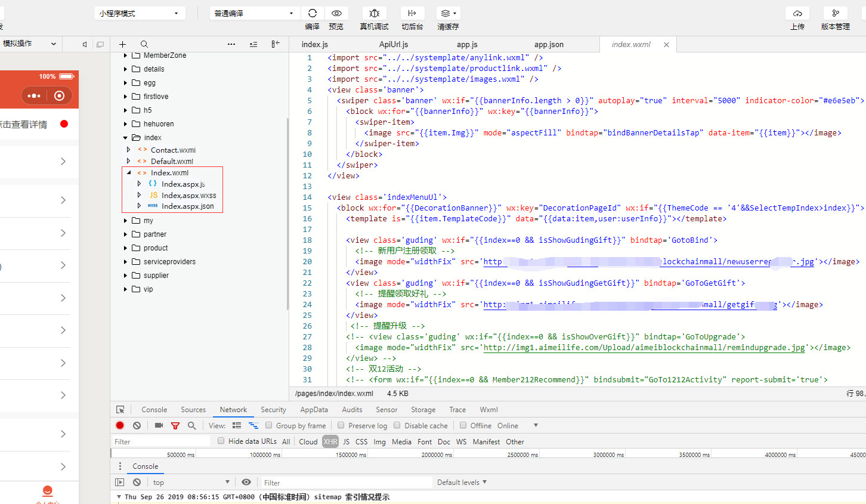Click the preview (预览) eye icon
This screenshot has height=504, width=866.
coord(336,13)
